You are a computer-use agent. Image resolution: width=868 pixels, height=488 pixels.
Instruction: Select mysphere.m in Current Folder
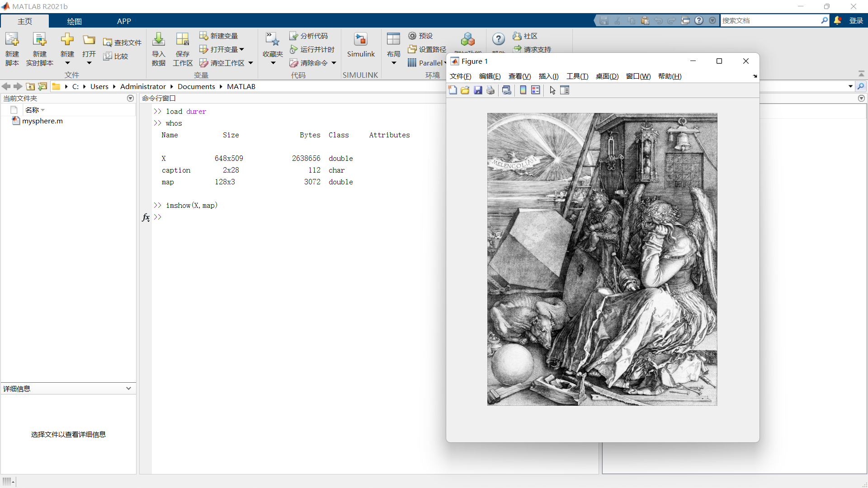[x=42, y=121]
